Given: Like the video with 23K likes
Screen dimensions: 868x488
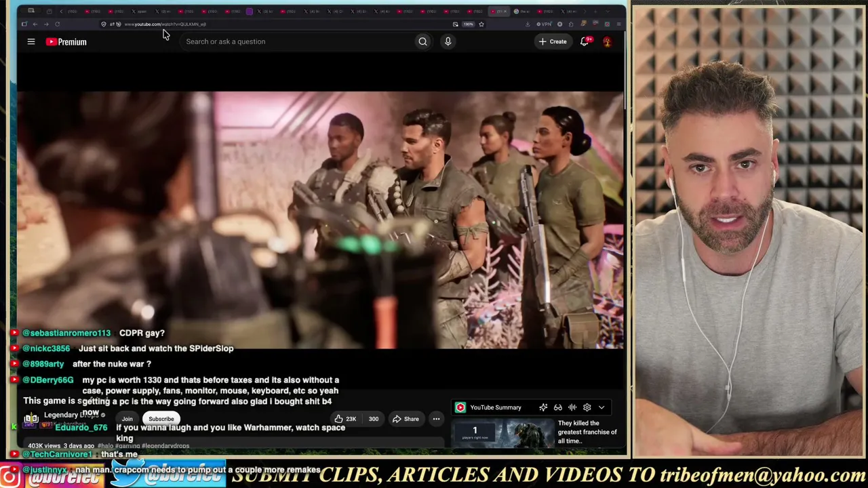Looking at the screenshot, I should (346, 419).
